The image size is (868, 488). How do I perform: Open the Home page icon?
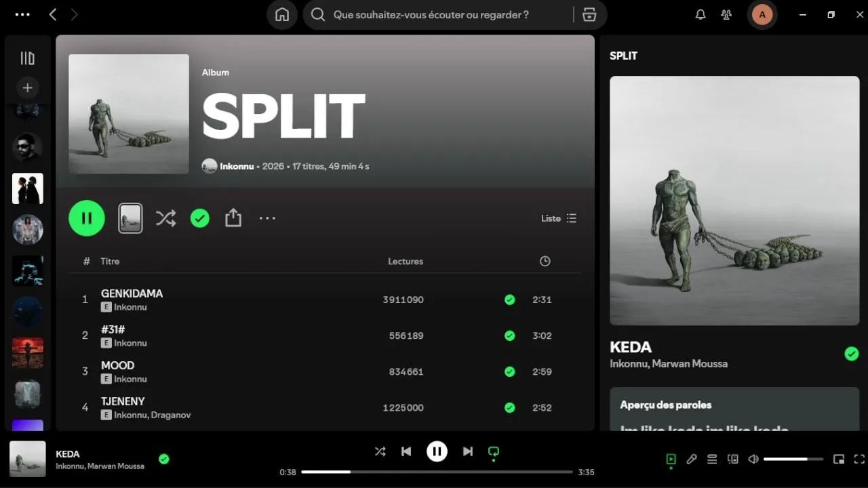[x=282, y=15]
